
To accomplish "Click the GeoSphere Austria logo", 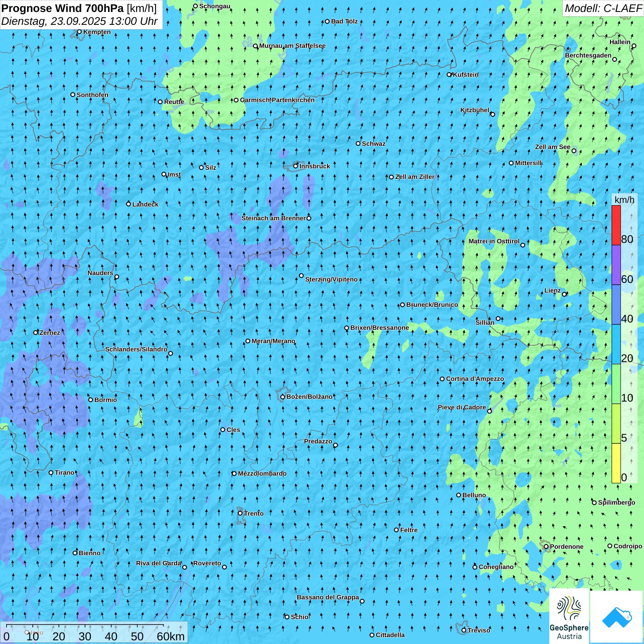I will [569, 617].
